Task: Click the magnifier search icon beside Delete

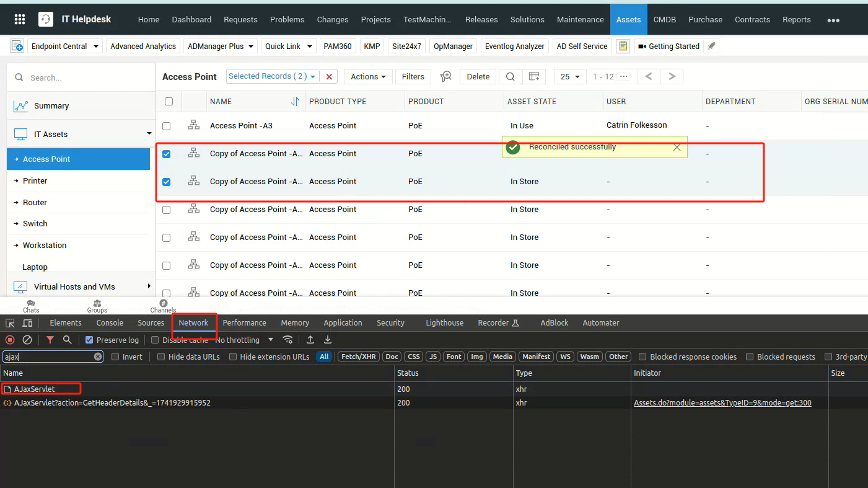Action: click(510, 76)
